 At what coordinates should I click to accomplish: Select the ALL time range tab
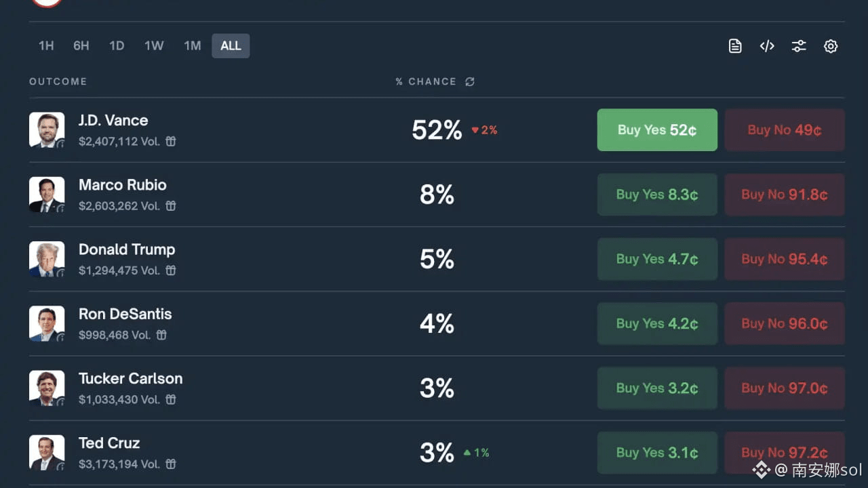click(x=231, y=46)
